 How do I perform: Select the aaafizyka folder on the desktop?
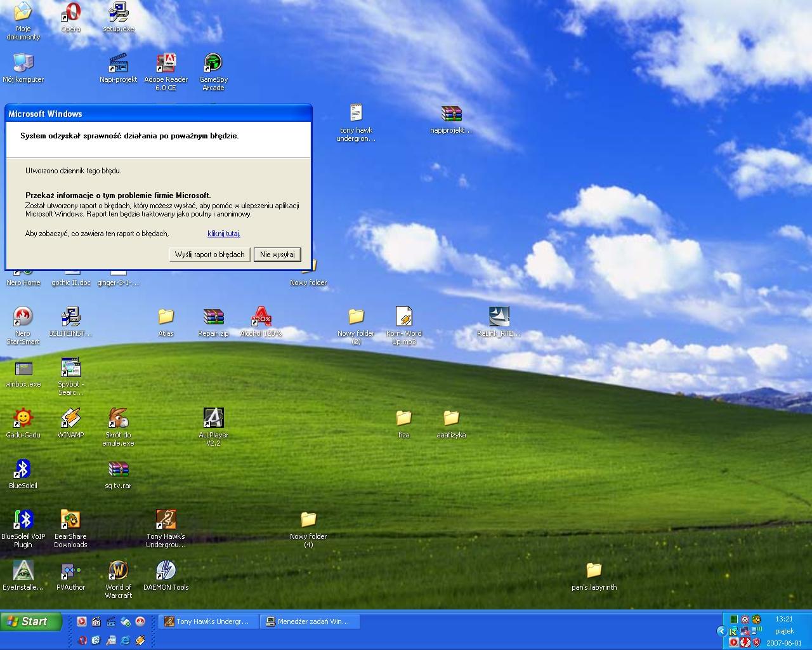(x=451, y=423)
